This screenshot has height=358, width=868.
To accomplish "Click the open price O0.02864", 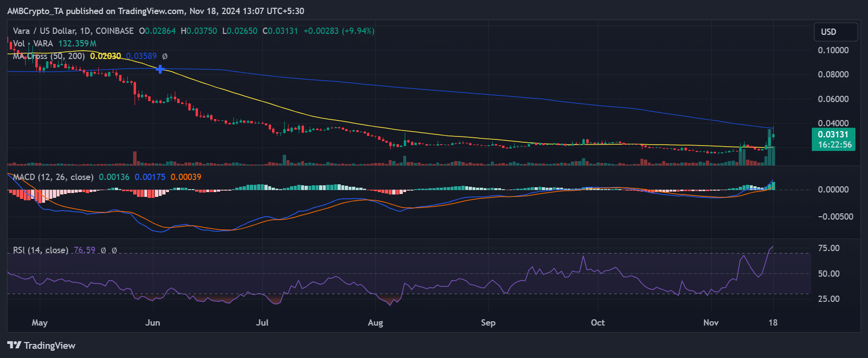I will click(x=157, y=31).
